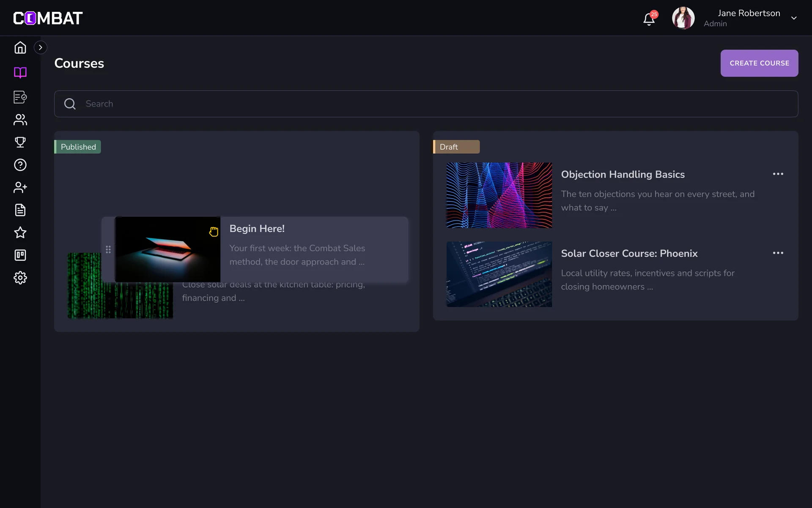Open notifications bell with 25 badge
The height and width of the screenshot is (508, 812).
tap(650, 18)
